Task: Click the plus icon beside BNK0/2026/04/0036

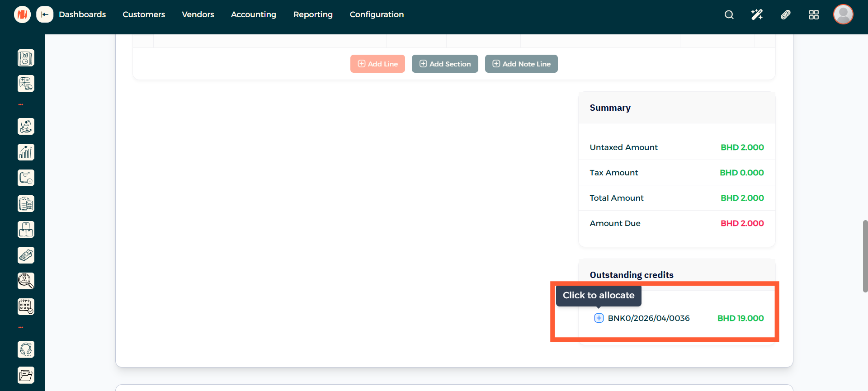Action: point(599,318)
